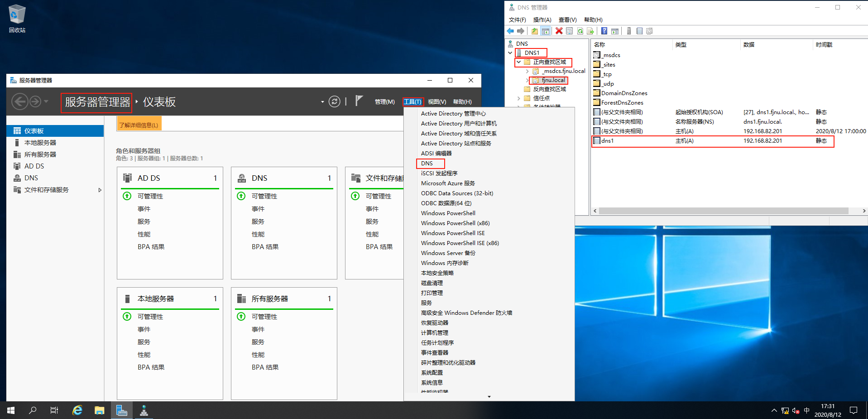Viewport: 868px width, 419px height.
Task: Click 可管理性 in the 本地服务器 tile
Action: point(150,317)
